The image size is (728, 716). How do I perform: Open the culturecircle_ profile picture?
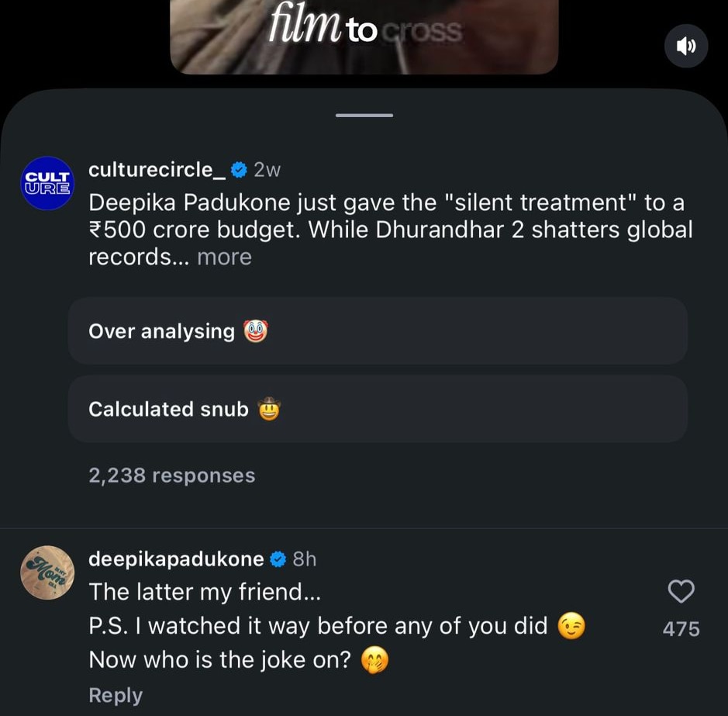pyautogui.click(x=47, y=183)
